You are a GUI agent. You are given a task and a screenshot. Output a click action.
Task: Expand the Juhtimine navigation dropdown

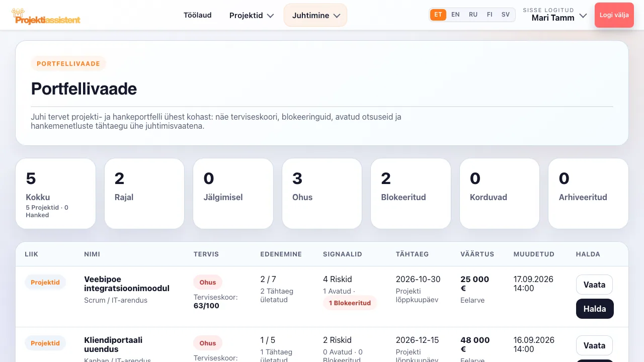[x=315, y=15]
